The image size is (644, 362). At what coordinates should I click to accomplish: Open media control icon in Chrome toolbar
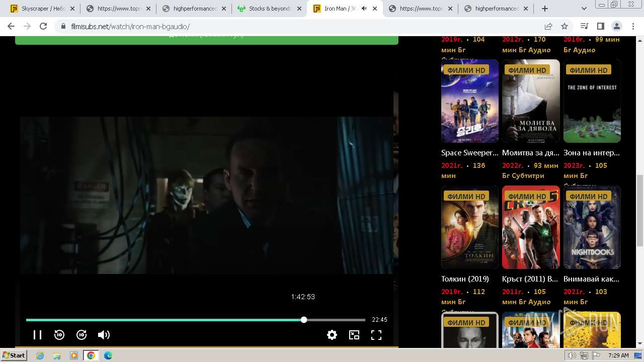click(584, 26)
